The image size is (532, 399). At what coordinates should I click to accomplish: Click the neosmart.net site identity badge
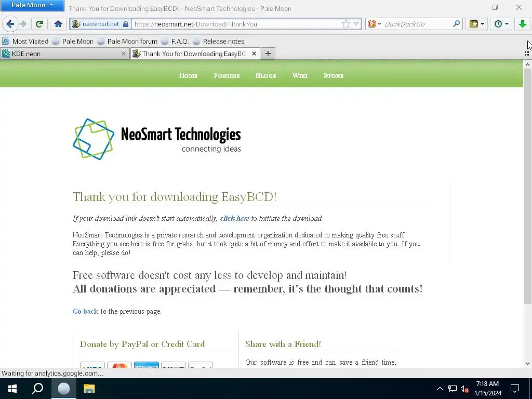(x=100, y=24)
